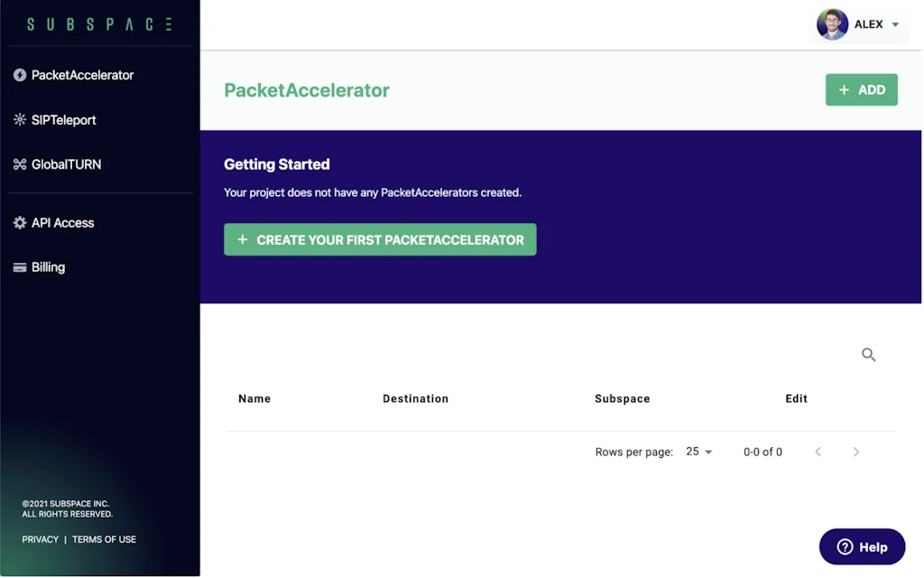This screenshot has height=578, width=924.
Task: Click the Subspace logo
Action: 98,23
